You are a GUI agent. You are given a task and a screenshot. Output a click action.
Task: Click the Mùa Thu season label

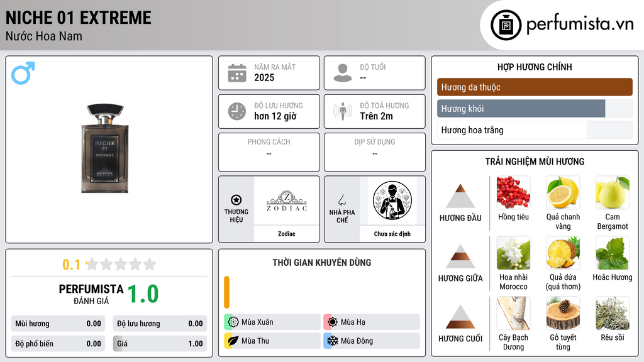(x=255, y=341)
